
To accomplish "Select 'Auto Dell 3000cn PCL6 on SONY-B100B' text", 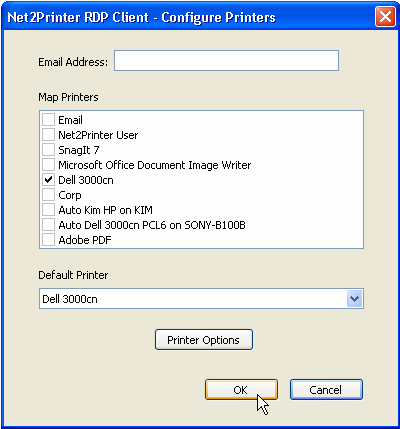I will pos(152,225).
